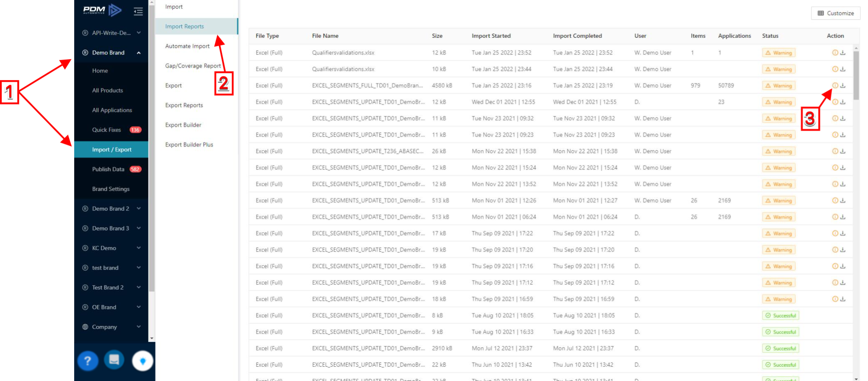This screenshot has height=381, width=868.
Task: Click the table scrollbar up arrow
Action: tap(856, 47)
